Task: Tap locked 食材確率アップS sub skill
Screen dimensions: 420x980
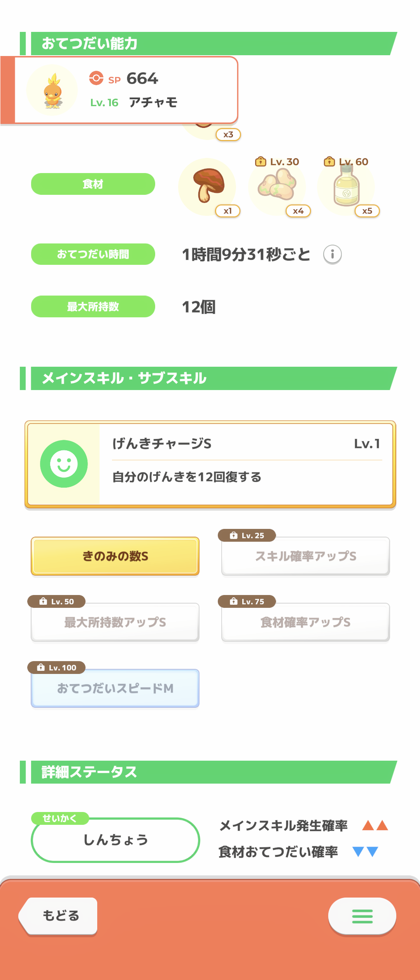Action: point(305,622)
